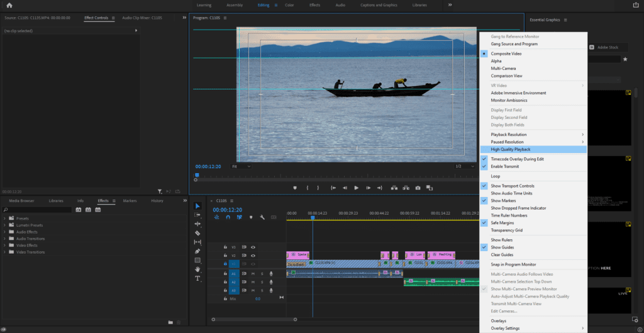
Task: Select the Ripple Edit tool
Action: click(x=197, y=224)
